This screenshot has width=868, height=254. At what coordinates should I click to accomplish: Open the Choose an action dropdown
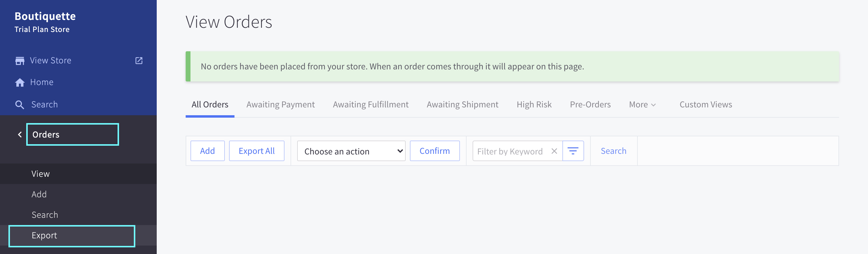(x=351, y=151)
